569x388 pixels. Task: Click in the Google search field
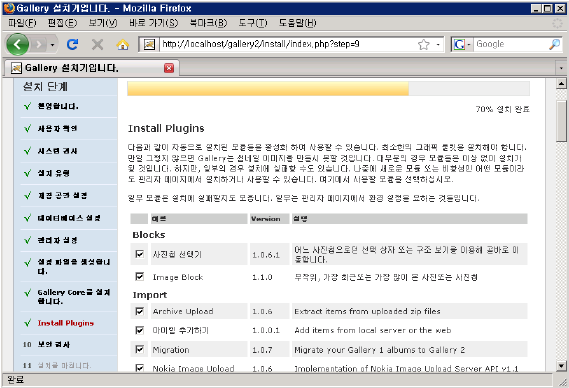pyautogui.click(x=511, y=44)
